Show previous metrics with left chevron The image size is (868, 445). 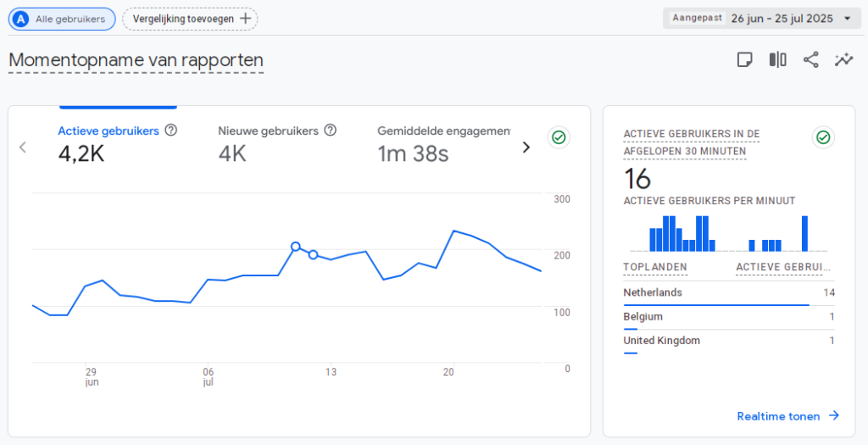coord(23,147)
